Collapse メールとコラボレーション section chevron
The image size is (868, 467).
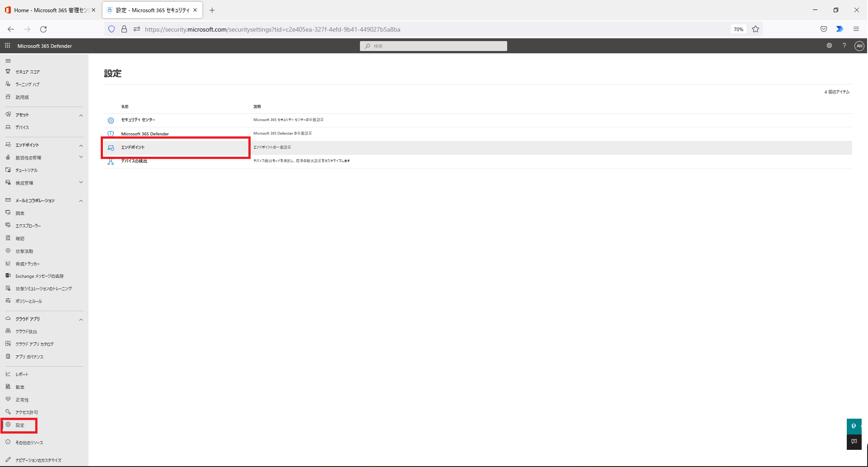[x=81, y=201]
